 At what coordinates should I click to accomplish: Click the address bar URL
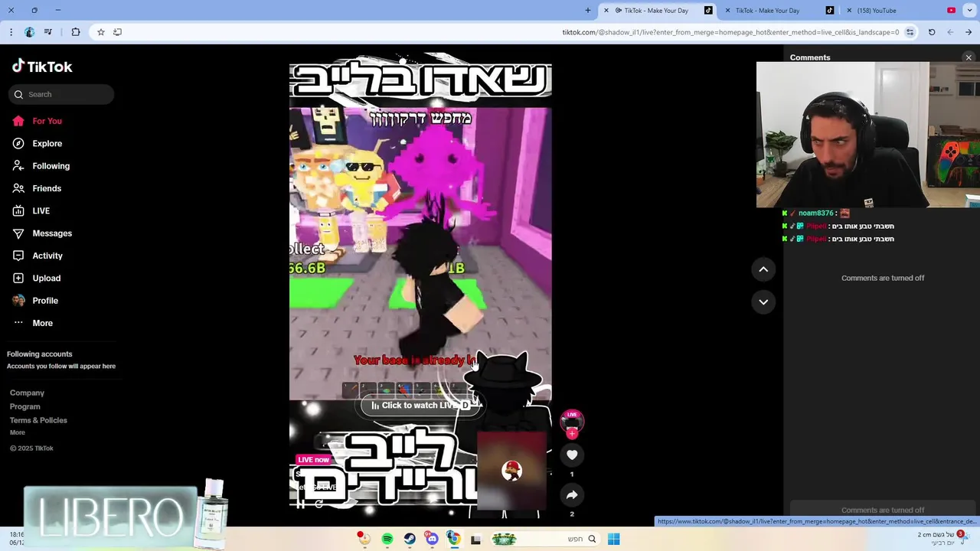730,32
